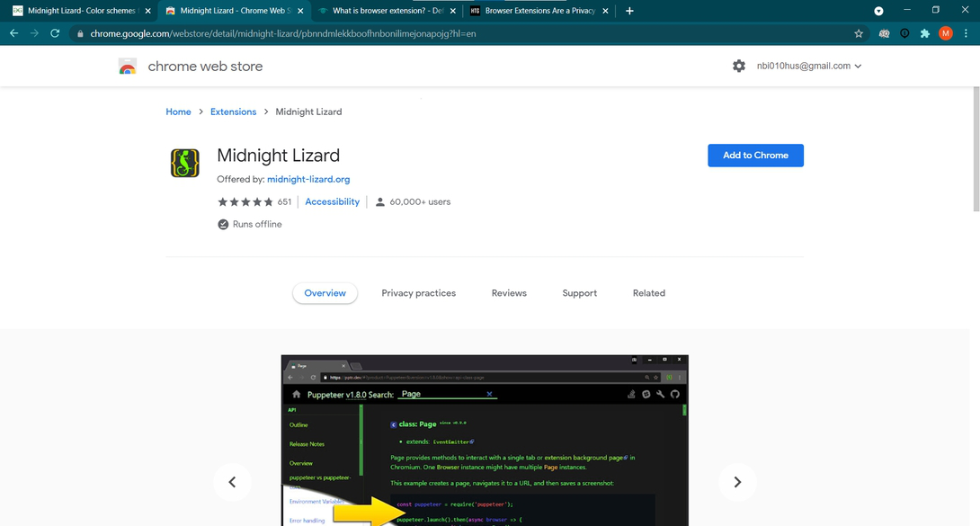Click the chrome web store title
Viewport: 980px width, 526px height.
click(205, 67)
